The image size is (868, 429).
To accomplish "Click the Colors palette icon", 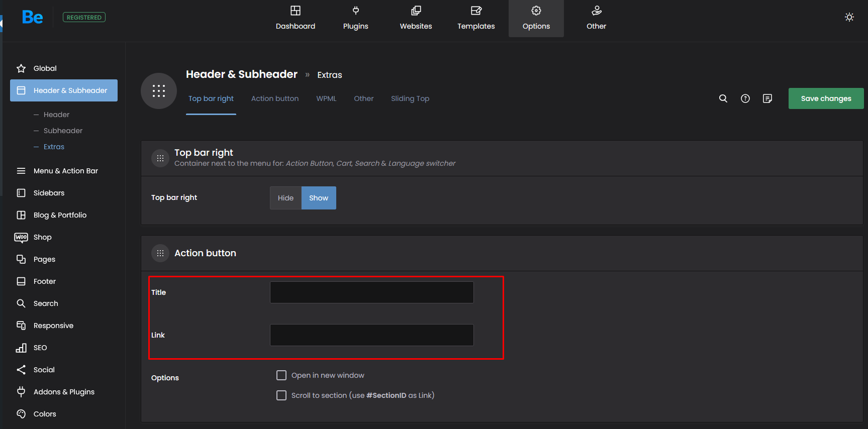I will [x=21, y=414].
